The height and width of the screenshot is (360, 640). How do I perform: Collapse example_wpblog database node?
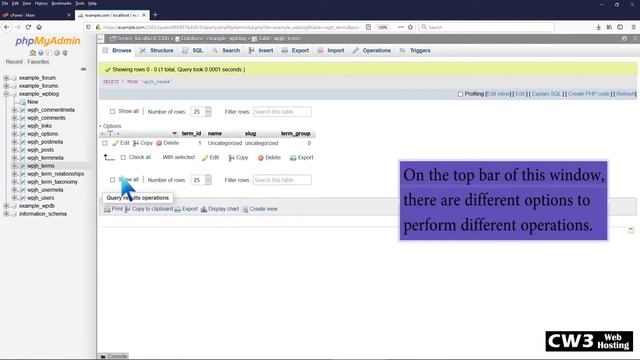coord(6,94)
